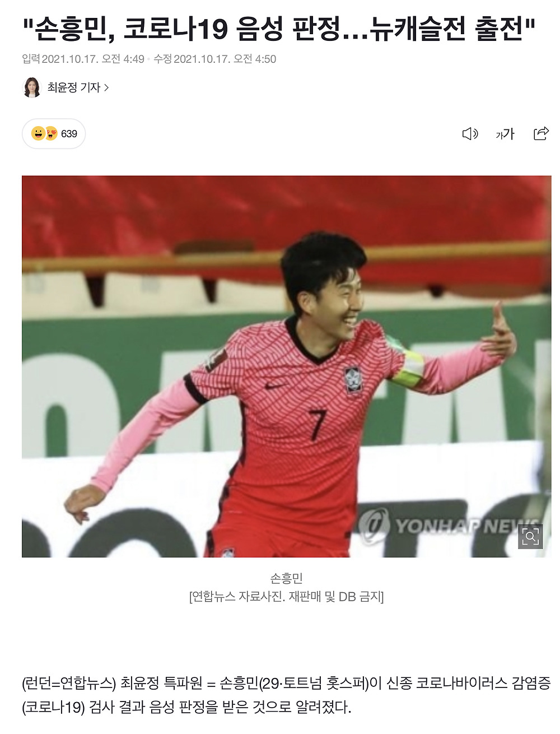Viewport: 560px width, 734px height.
Task: Click the line beginning (코로나19) 검사 결과
Action: tap(186, 707)
